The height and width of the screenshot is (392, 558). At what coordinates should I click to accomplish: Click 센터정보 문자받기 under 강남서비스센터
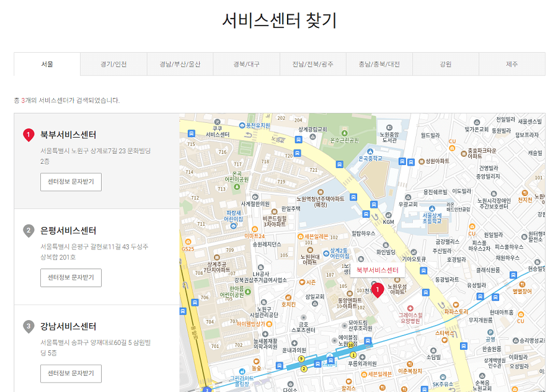click(71, 373)
